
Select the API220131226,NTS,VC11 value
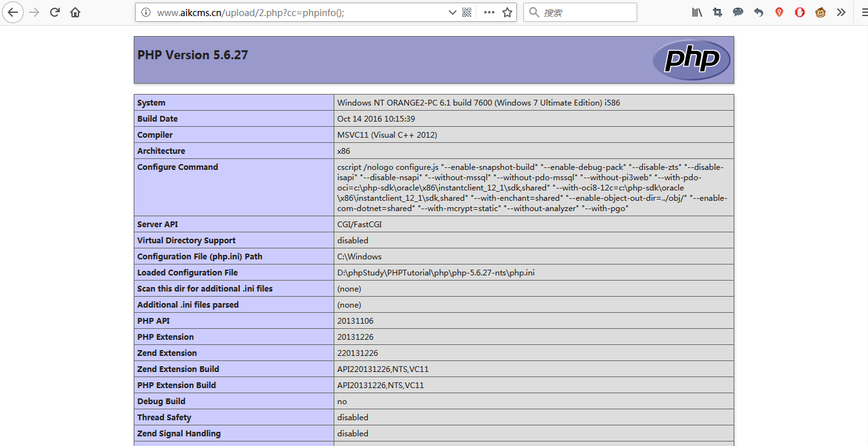[x=383, y=369]
